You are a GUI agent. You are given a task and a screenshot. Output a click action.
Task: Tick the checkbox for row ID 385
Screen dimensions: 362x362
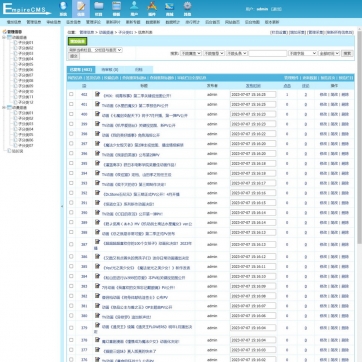coord(71,266)
